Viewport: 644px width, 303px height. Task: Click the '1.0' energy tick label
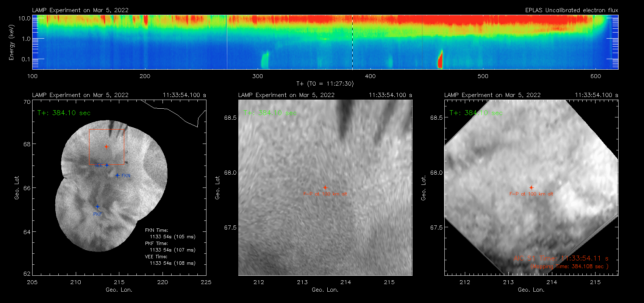pos(26,39)
